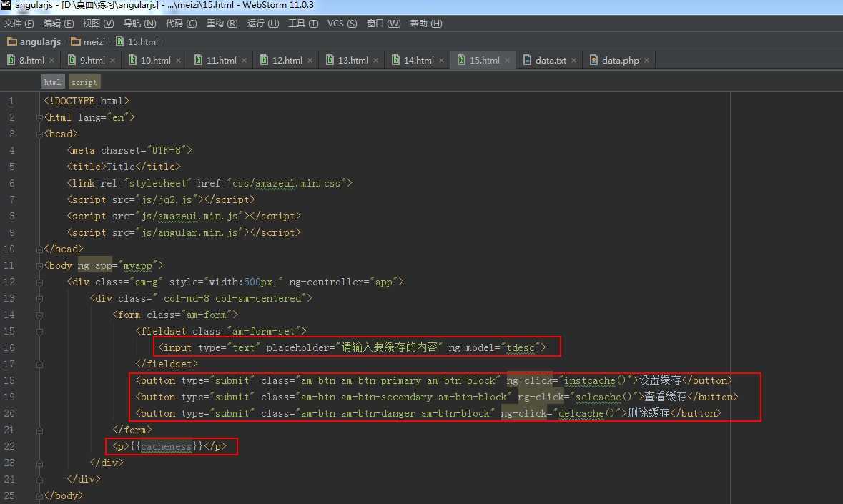
Task: Open the 导航 (N) menu
Action: tap(139, 24)
